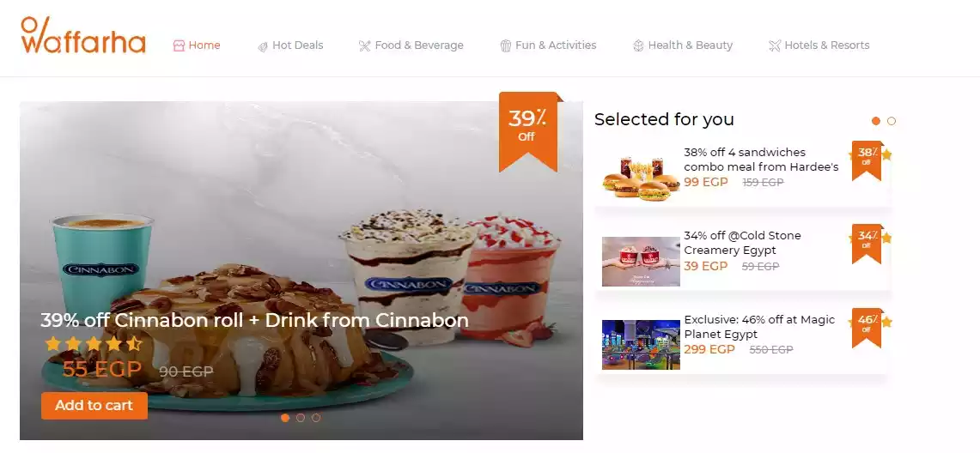This screenshot has height=453, width=980.
Task: Click the Home store icon
Action: [x=179, y=45]
